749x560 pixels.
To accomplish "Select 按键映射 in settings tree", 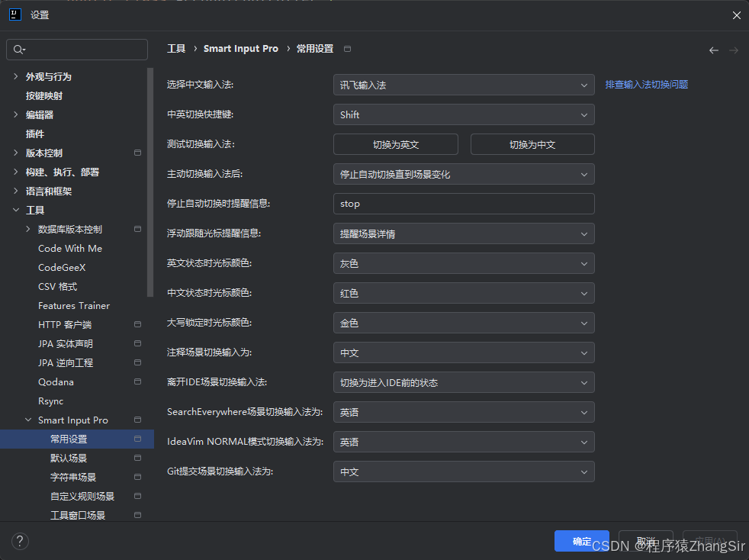I will coord(44,95).
